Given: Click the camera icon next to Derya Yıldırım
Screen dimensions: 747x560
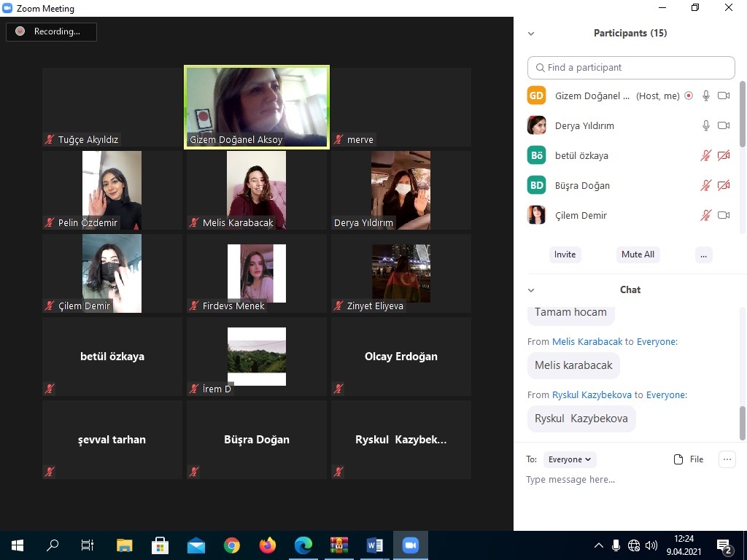Looking at the screenshot, I should tap(723, 125).
